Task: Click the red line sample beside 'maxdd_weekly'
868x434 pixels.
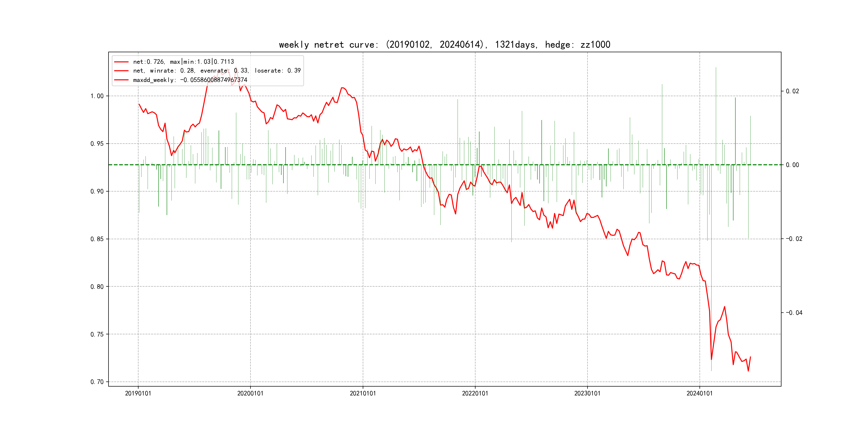Action: tap(121, 80)
